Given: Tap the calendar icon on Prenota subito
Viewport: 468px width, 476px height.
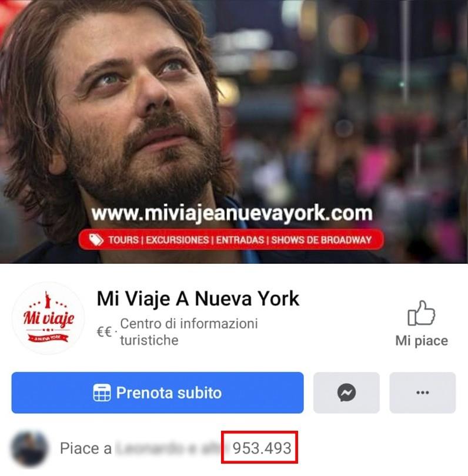Looking at the screenshot, I should tap(102, 393).
